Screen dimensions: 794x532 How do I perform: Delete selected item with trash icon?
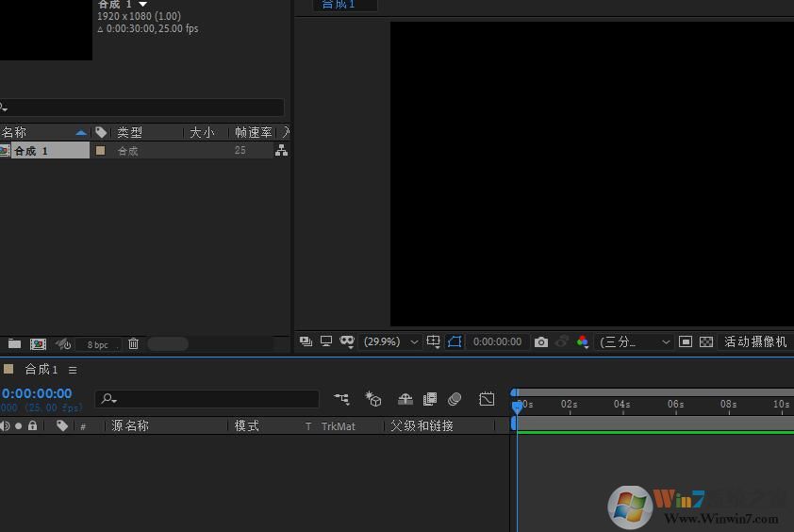pyautogui.click(x=134, y=344)
